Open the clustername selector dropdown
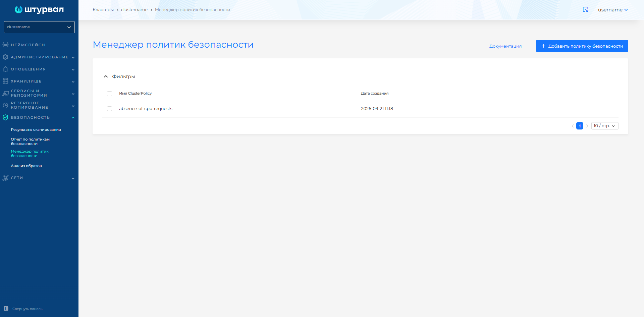Screen dimensions: 644x317 point(39,27)
